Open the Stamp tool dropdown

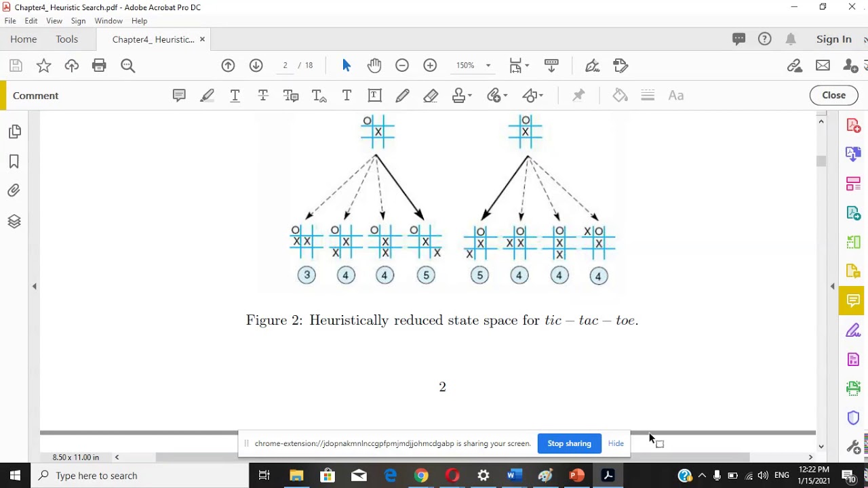462,96
